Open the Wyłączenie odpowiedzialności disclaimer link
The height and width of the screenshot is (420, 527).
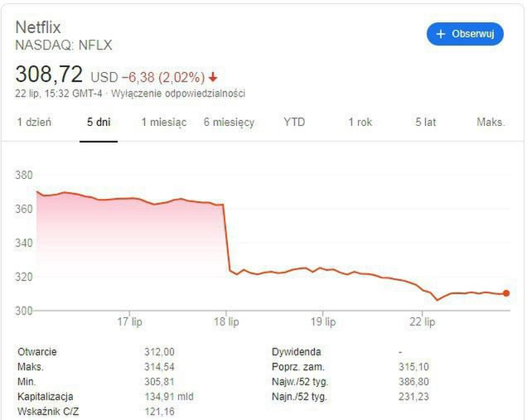coord(178,94)
